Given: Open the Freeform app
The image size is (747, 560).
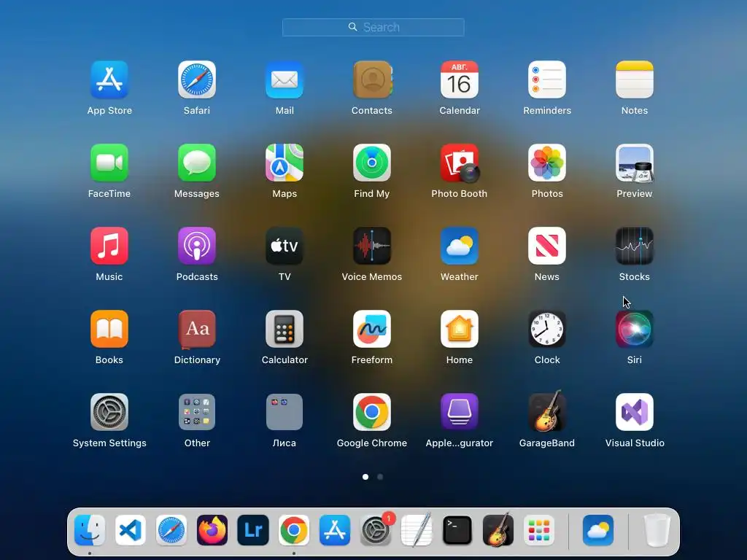Looking at the screenshot, I should tap(372, 329).
